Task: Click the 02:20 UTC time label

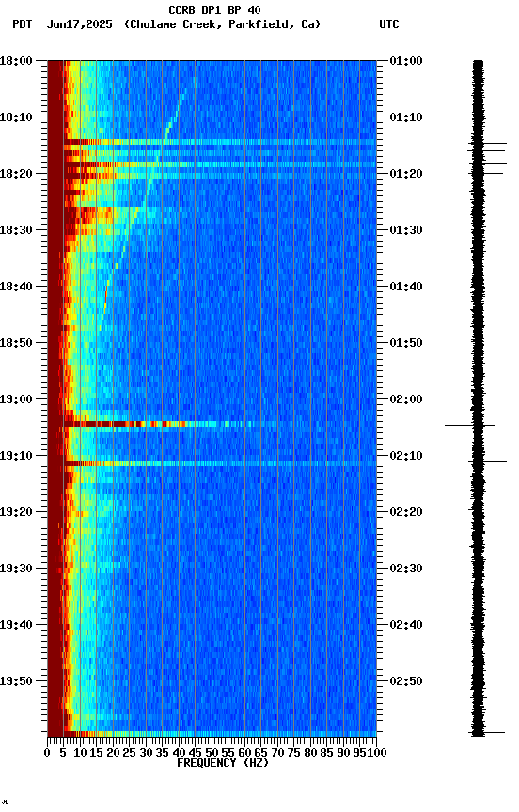Action: pos(406,513)
